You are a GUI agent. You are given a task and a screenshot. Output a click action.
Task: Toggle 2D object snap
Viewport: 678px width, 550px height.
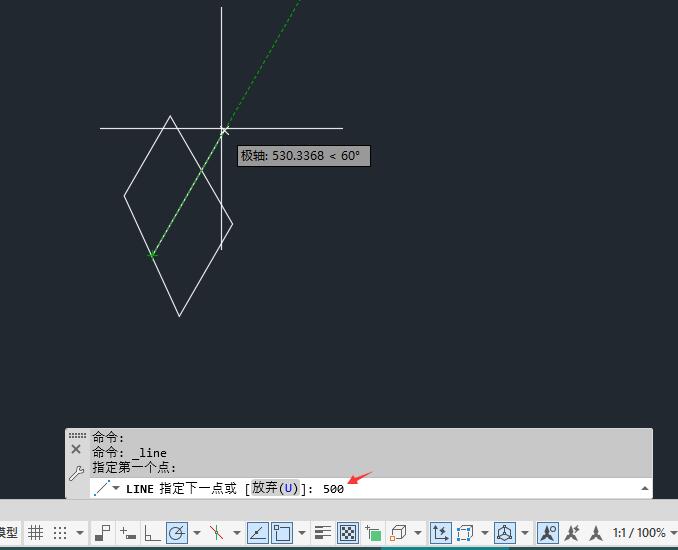pos(282,533)
